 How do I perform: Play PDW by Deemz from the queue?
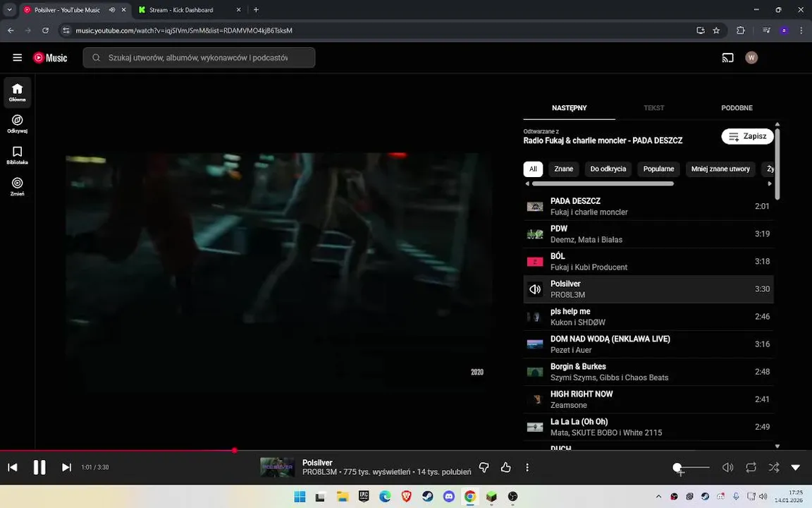click(x=648, y=234)
